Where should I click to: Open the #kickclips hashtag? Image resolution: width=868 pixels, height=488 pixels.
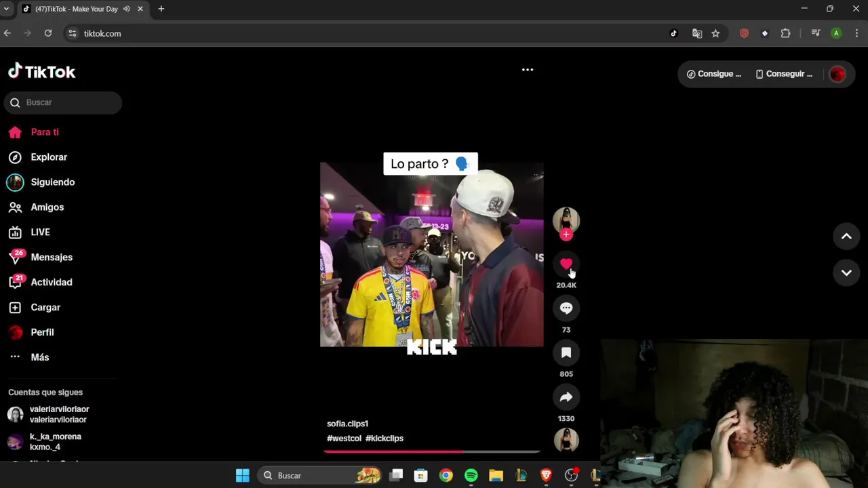point(384,439)
